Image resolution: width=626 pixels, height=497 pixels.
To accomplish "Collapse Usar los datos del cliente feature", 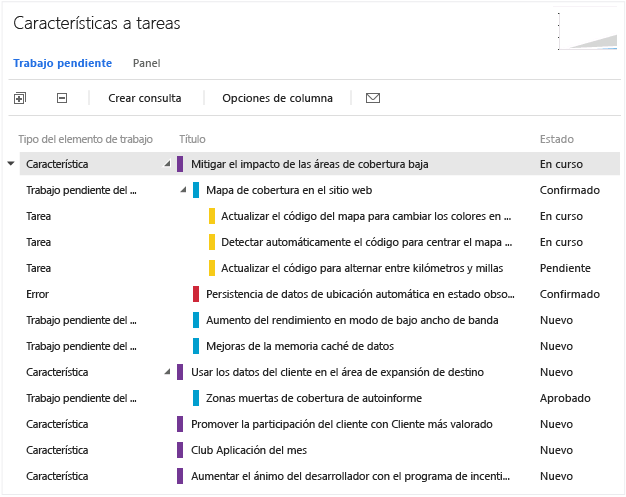I will pos(168,372).
